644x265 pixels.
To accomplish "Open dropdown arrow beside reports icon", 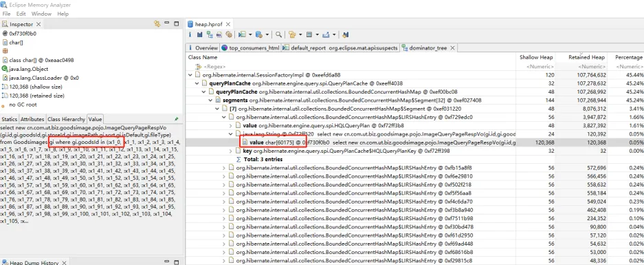I will tap(250, 34).
